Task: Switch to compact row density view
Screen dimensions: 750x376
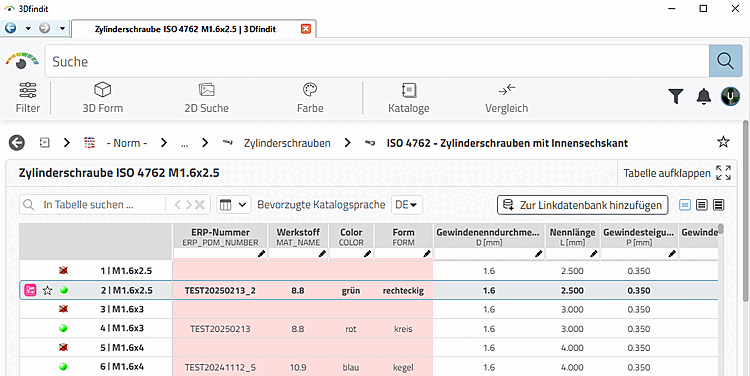Action: click(x=685, y=205)
